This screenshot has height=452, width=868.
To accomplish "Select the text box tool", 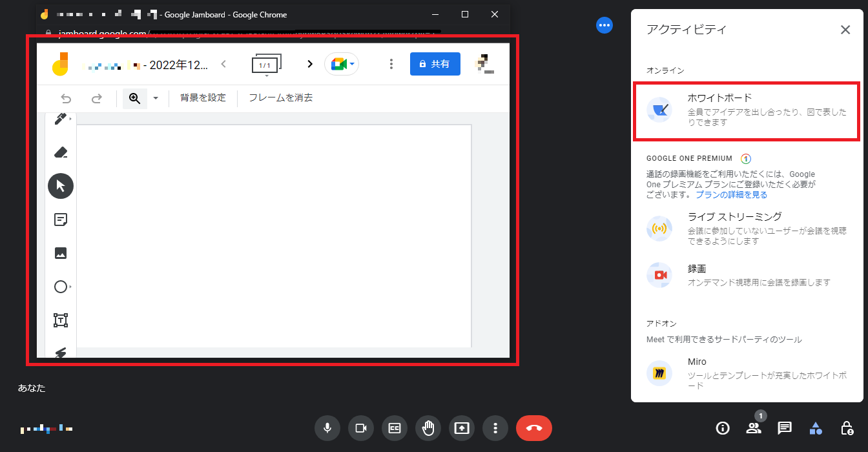I will tap(60, 320).
